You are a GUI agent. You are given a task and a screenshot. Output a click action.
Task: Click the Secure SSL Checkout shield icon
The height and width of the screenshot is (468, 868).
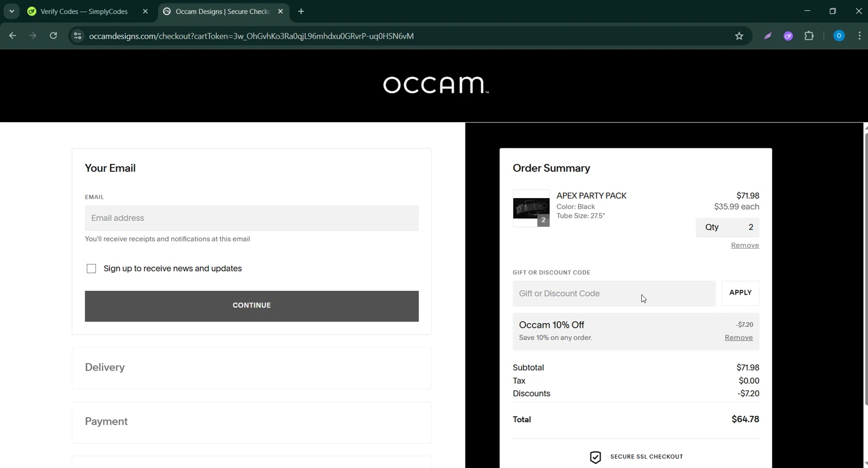point(595,457)
